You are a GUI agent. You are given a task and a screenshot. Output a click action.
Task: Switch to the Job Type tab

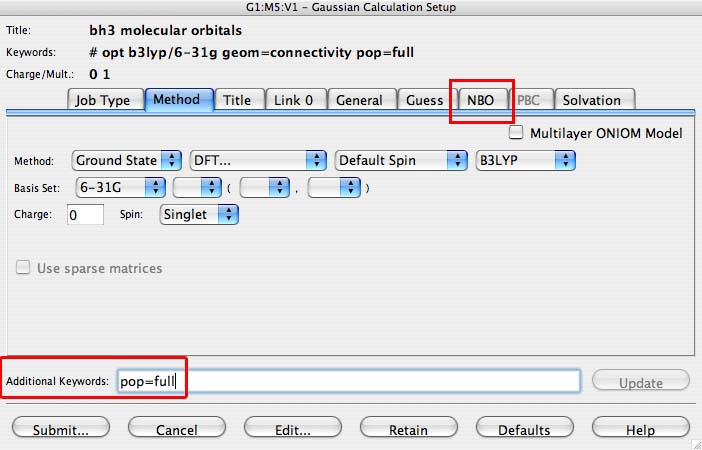pyautogui.click(x=103, y=100)
